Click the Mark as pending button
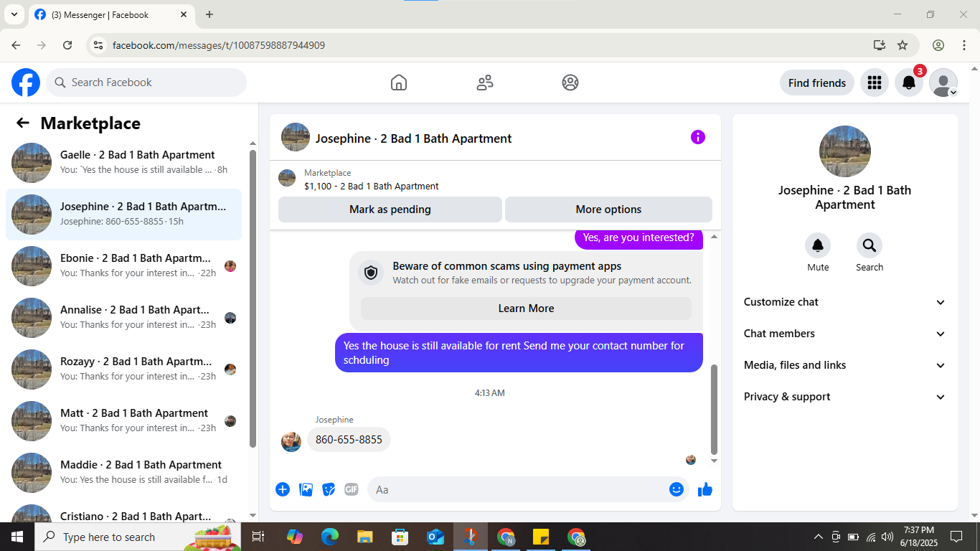The image size is (980, 551). coord(390,209)
